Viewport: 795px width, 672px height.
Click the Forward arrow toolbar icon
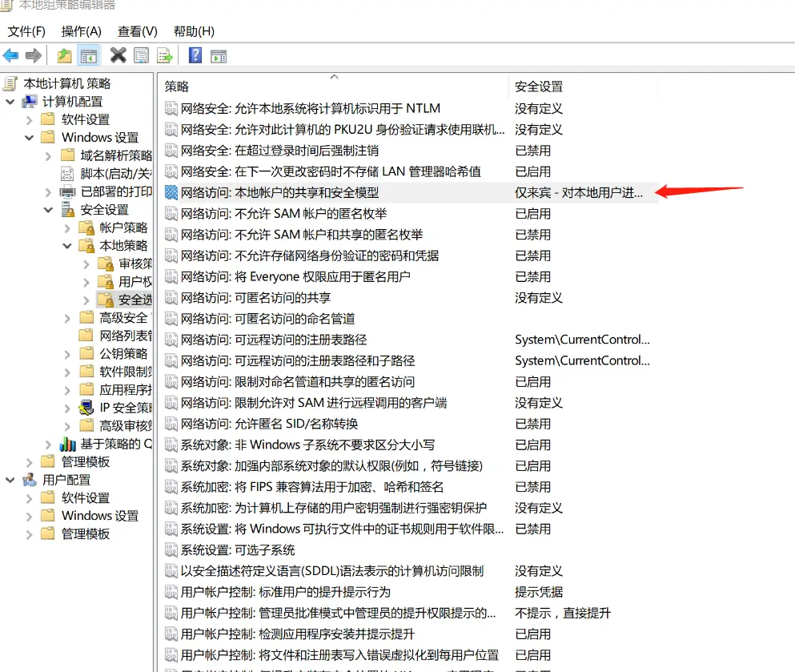click(34, 55)
